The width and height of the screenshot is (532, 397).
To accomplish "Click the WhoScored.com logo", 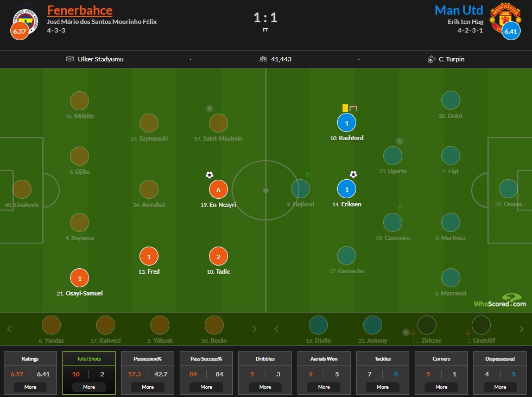I will pyautogui.click(x=500, y=301).
